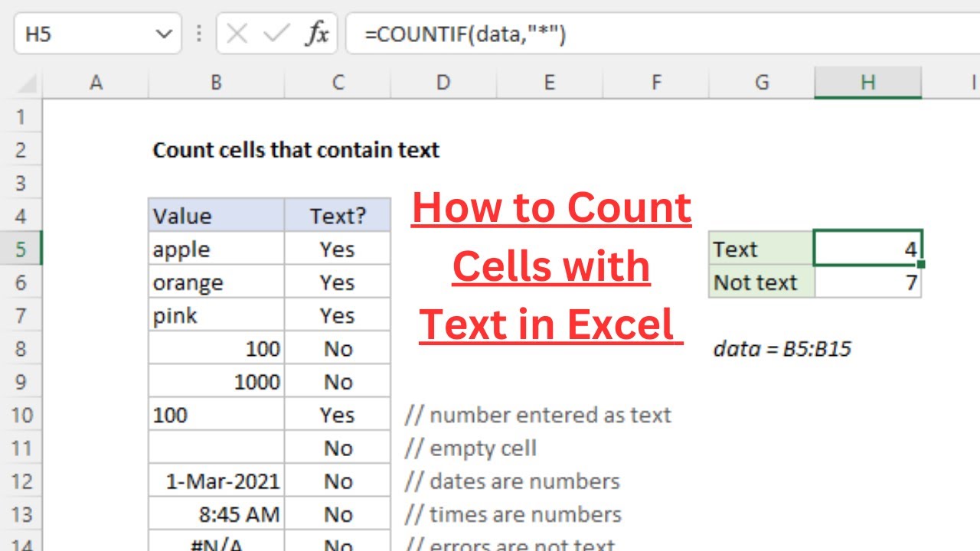The width and height of the screenshot is (980, 551).
Task: Select the 'Text?' header cell
Action: [x=338, y=216]
